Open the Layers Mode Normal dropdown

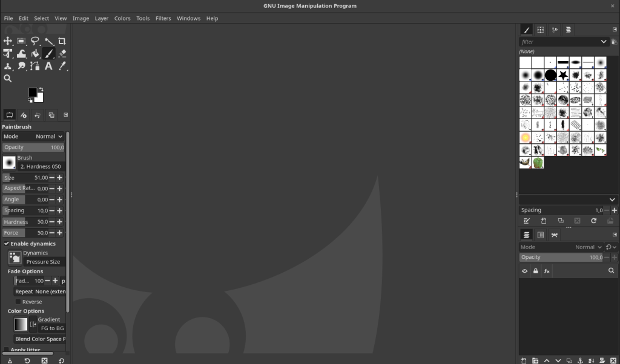click(x=561, y=247)
